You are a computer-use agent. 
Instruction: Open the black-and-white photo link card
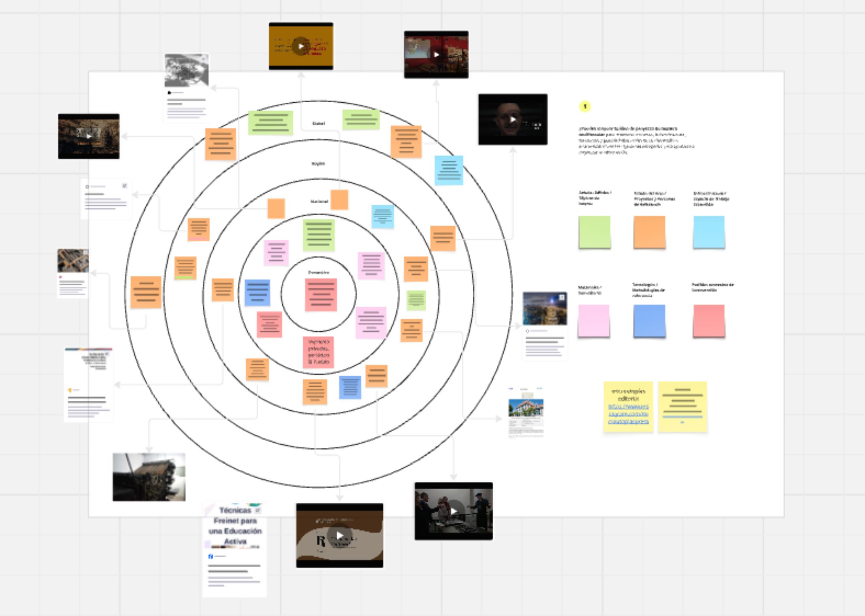tap(186, 88)
